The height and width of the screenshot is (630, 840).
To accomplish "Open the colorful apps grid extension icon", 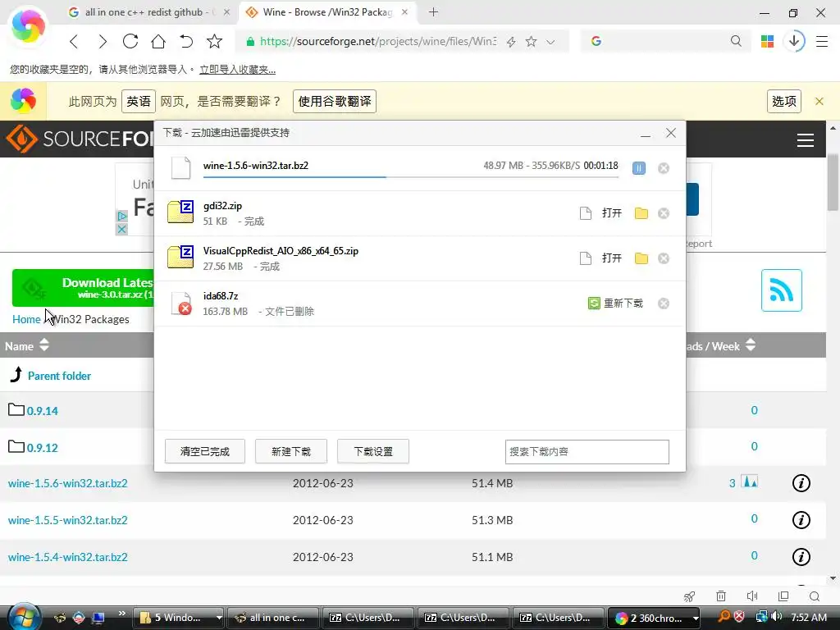I will click(767, 41).
